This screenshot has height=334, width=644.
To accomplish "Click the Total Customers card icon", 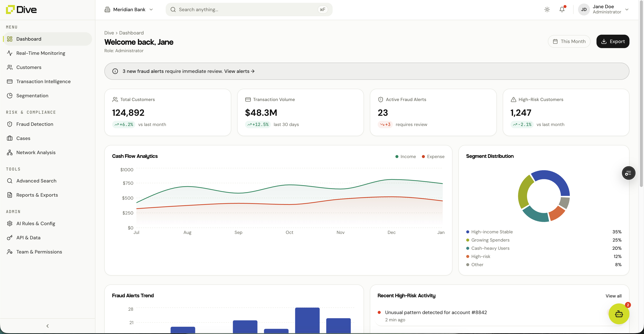I will coord(115,100).
